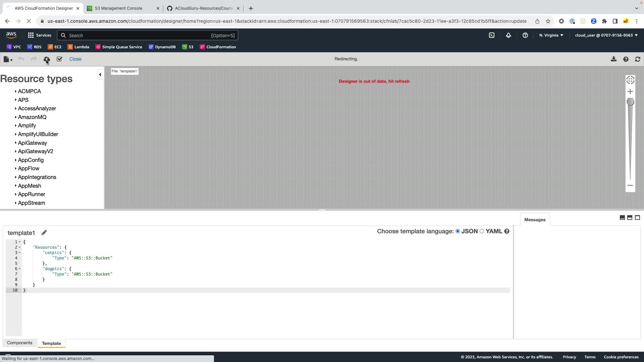Click the create stack cloud upload icon

(x=47, y=59)
